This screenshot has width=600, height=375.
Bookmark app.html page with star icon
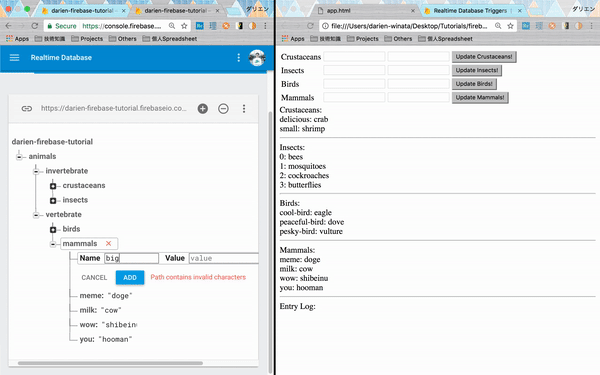point(510,26)
